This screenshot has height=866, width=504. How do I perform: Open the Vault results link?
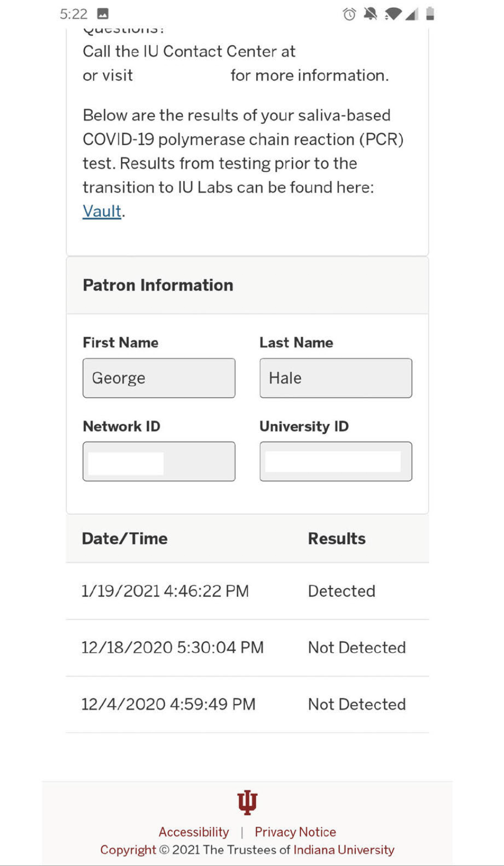click(102, 211)
